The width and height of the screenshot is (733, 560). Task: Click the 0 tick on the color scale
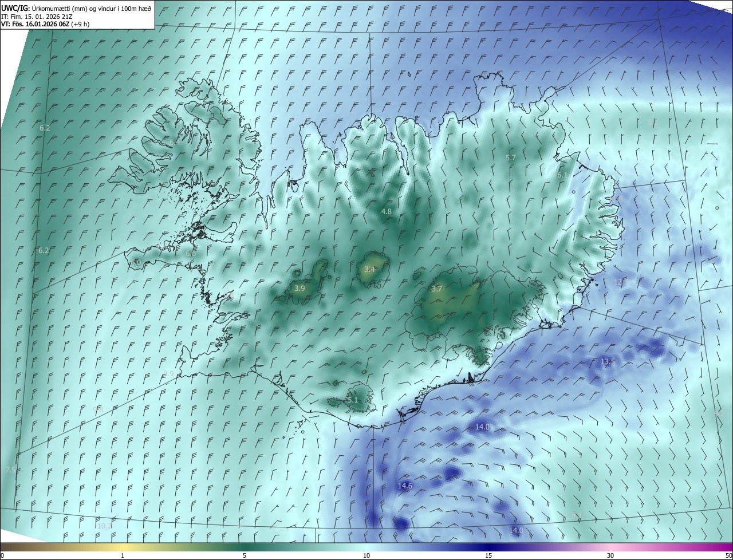2,555
